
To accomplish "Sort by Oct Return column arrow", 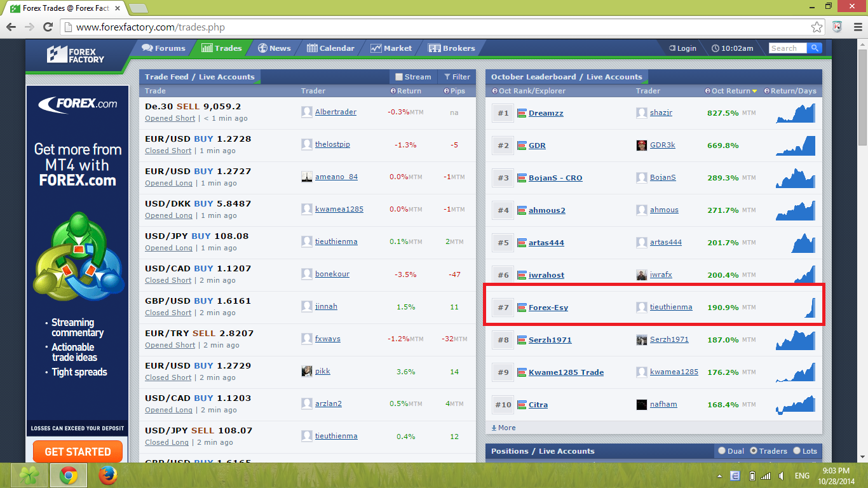I will tap(754, 91).
